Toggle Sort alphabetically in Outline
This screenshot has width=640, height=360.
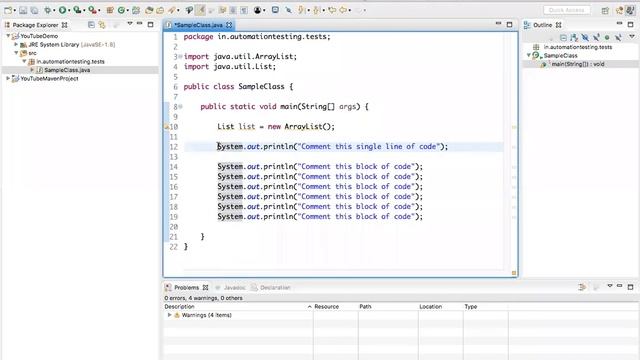pyautogui.click(x=574, y=38)
